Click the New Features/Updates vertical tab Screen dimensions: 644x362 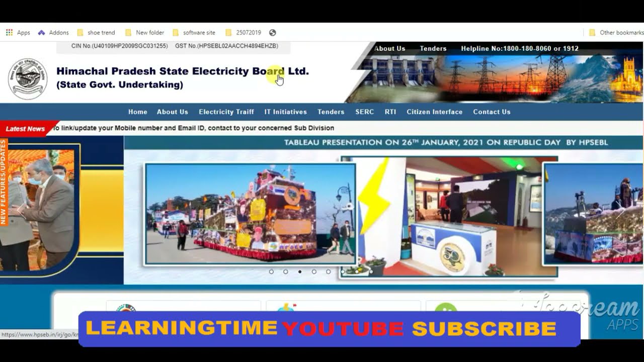tap(4, 182)
